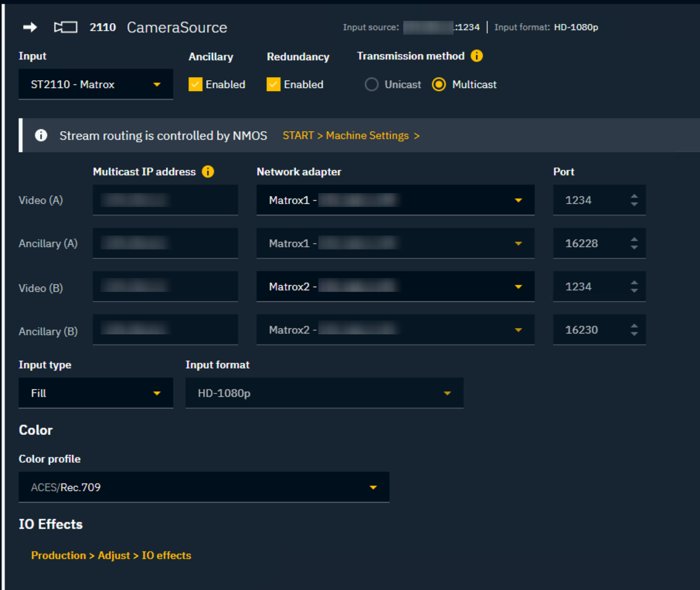Select the Multicast radio button
Viewport: 700px width, 590px height.
pos(439,84)
